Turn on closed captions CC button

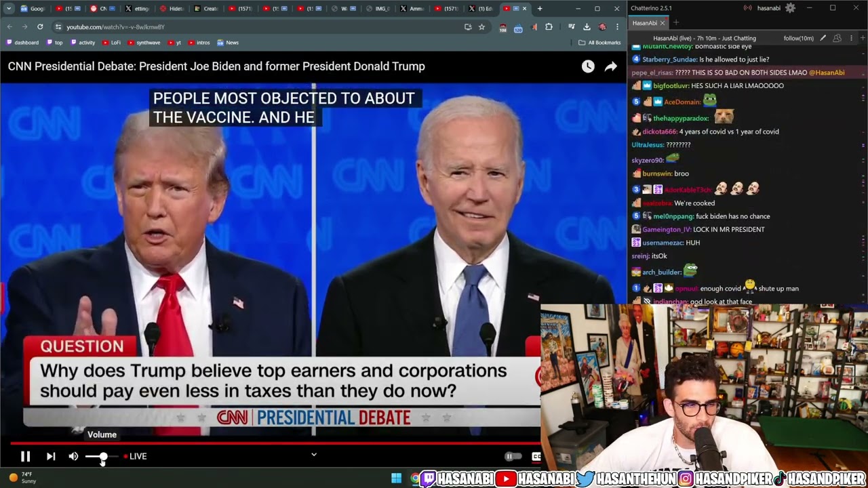coord(536,457)
